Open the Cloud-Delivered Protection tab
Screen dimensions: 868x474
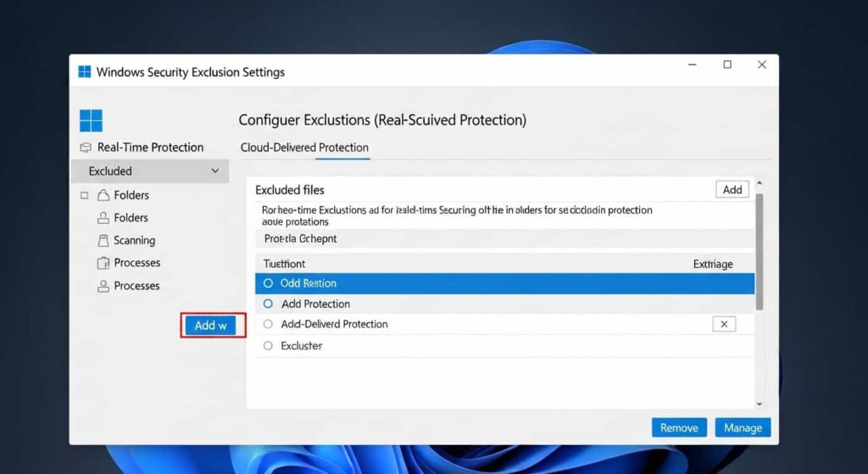[x=304, y=148]
